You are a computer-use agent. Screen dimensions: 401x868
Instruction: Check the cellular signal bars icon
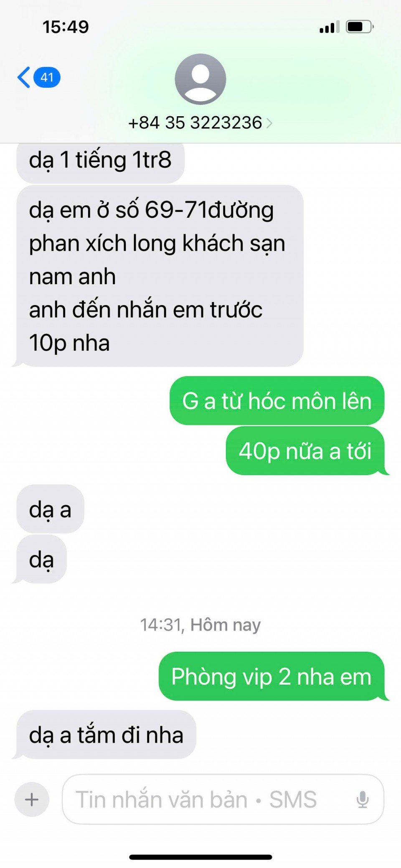[330, 27]
